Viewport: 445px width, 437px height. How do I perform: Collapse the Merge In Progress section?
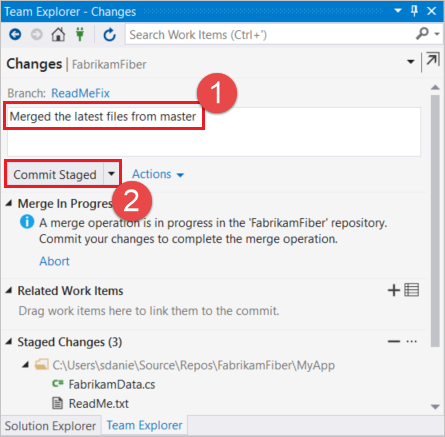[x=9, y=203]
